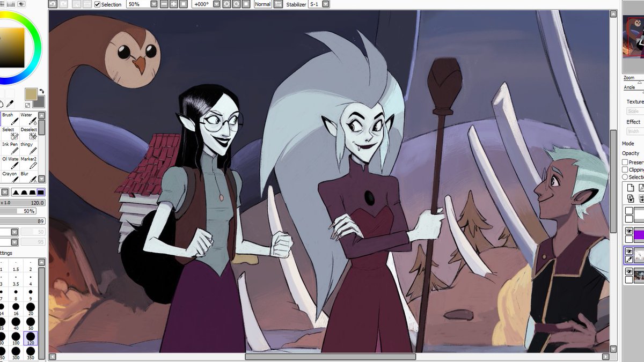Hide the purple layer with eye icon

(629, 231)
